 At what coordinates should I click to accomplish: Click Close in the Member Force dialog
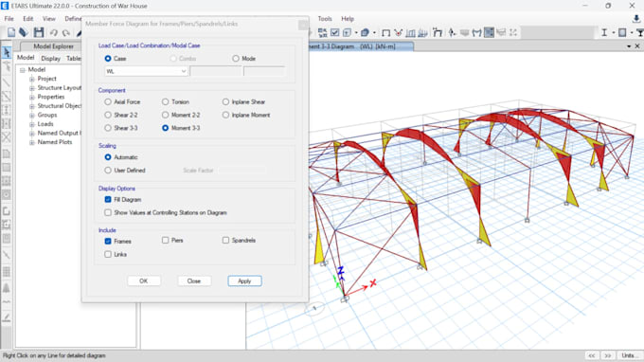pos(194,281)
